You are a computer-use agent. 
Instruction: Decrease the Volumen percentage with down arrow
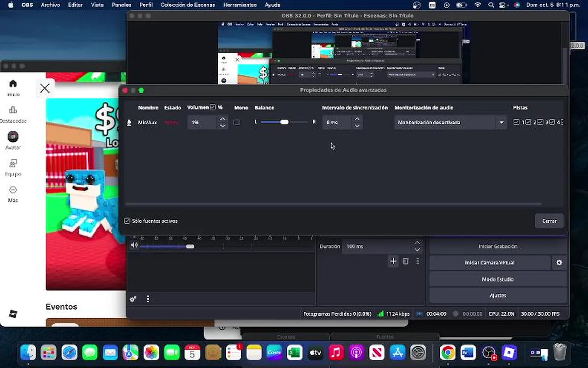tap(223, 126)
